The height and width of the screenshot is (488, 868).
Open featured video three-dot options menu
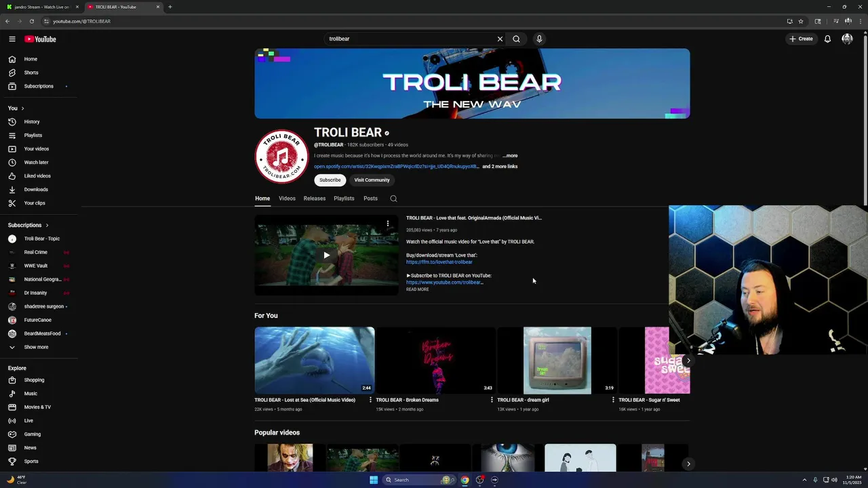388,224
